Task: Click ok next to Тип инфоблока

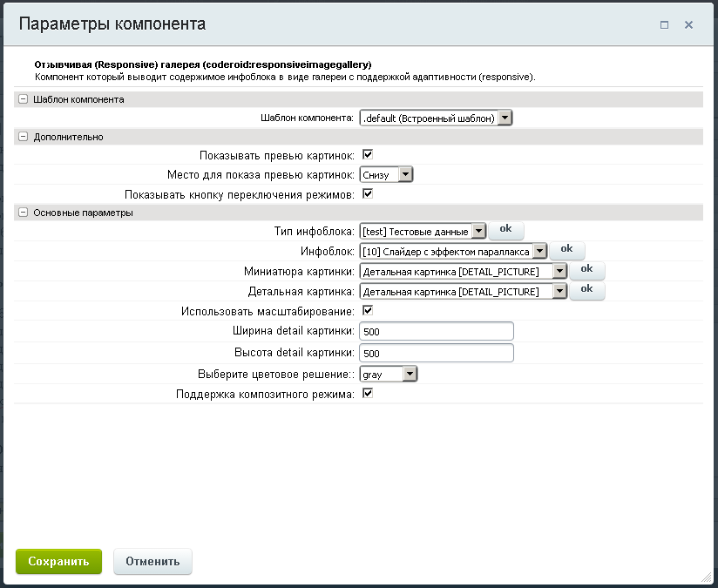Action: point(505,230)
